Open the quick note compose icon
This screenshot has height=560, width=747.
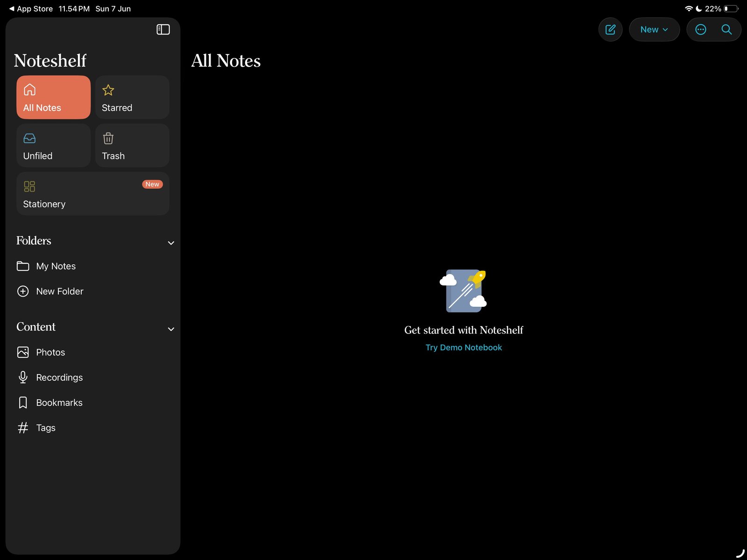[610, 29]
